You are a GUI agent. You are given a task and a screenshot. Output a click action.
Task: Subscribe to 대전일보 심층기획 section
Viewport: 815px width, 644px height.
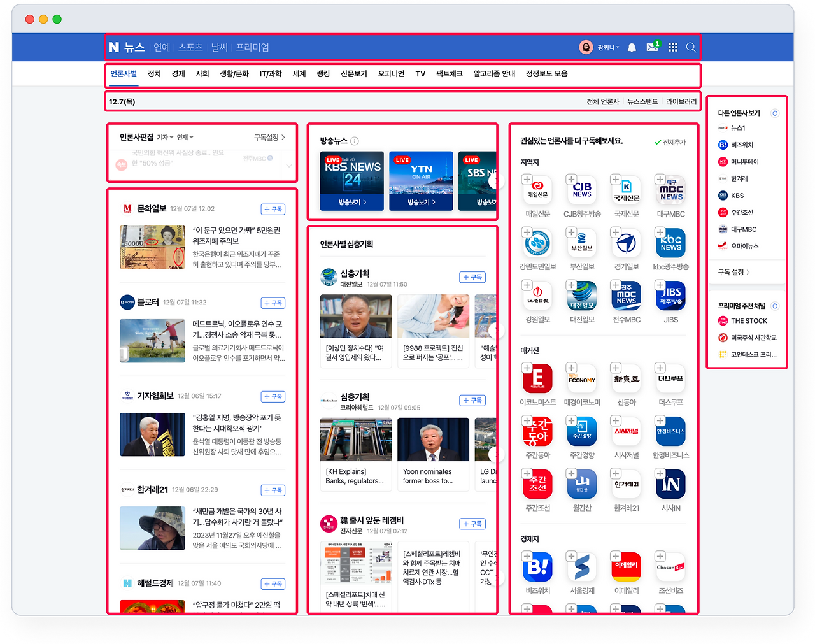click(x=472, y=277)
